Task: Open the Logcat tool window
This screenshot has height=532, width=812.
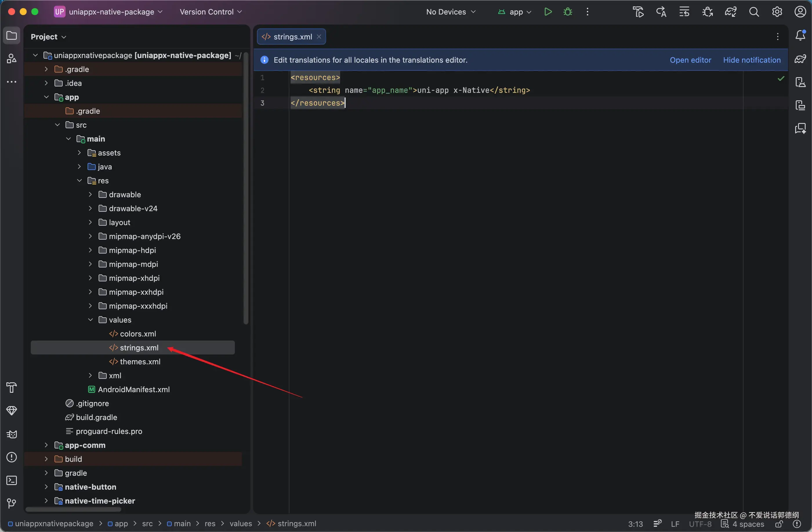Action: [12, 434]
